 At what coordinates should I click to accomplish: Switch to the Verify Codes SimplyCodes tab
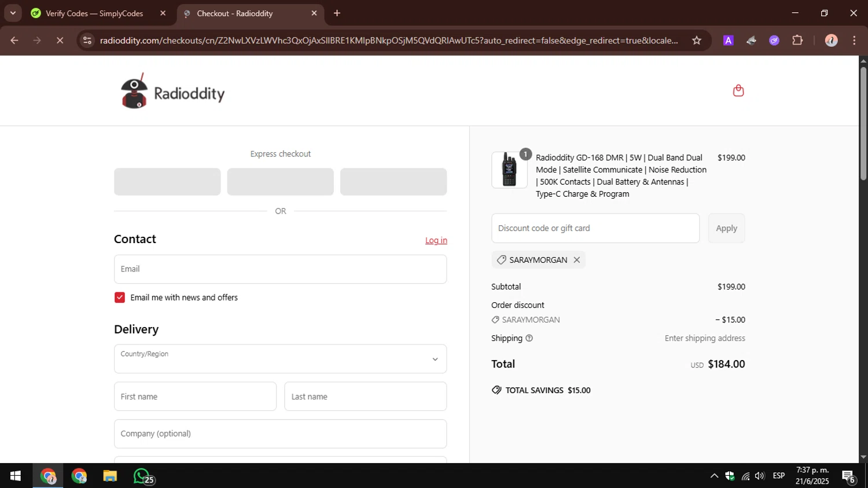94,13
